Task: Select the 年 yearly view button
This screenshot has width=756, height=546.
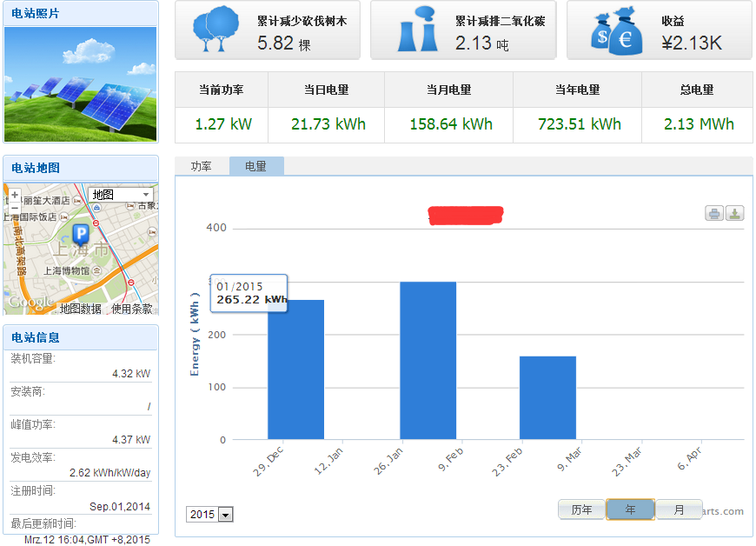Action: [x=630, y=509]
